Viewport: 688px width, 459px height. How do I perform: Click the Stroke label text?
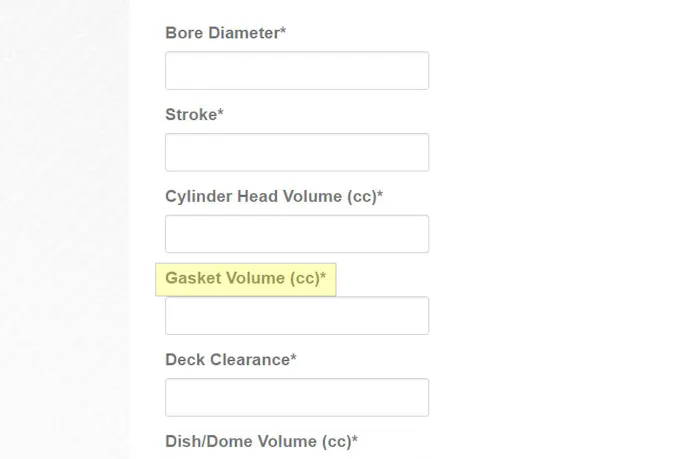190,115
